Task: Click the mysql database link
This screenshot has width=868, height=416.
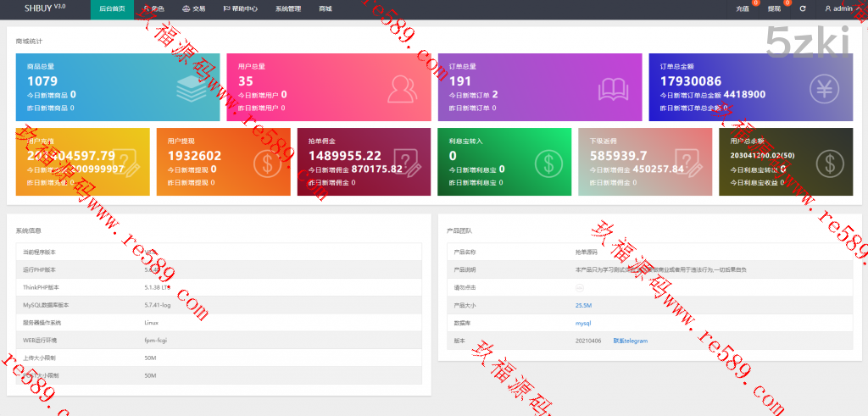Action: [583, 323]
